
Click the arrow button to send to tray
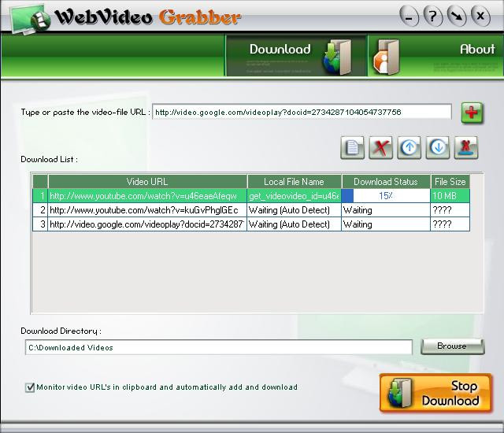457,16
